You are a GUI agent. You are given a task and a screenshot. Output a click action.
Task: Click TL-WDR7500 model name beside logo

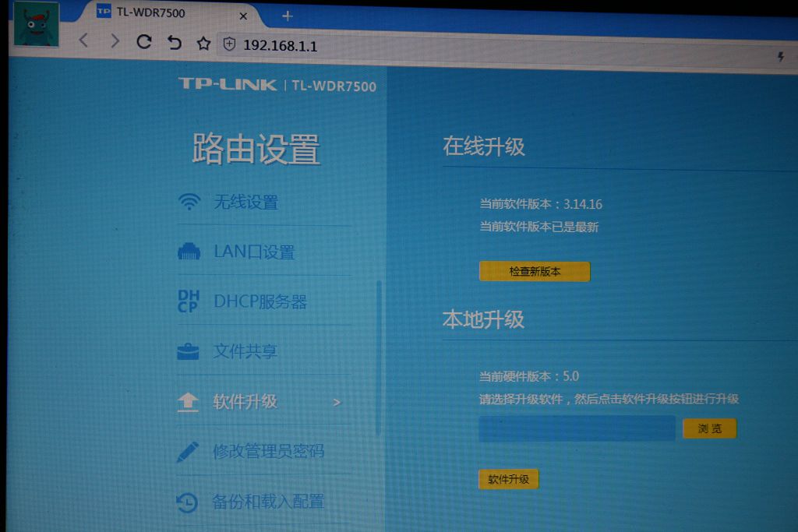pos(334,86)
